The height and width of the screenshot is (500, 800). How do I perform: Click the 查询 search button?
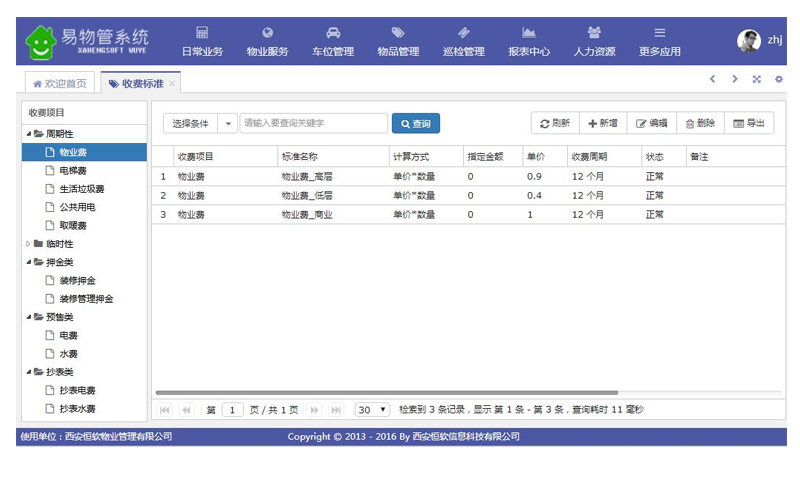415,123
